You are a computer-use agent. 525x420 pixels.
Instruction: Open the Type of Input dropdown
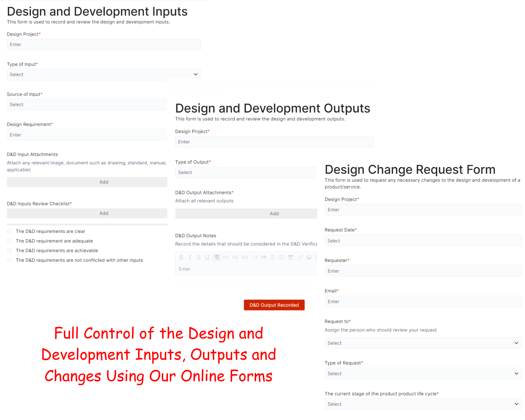point(104,75)
